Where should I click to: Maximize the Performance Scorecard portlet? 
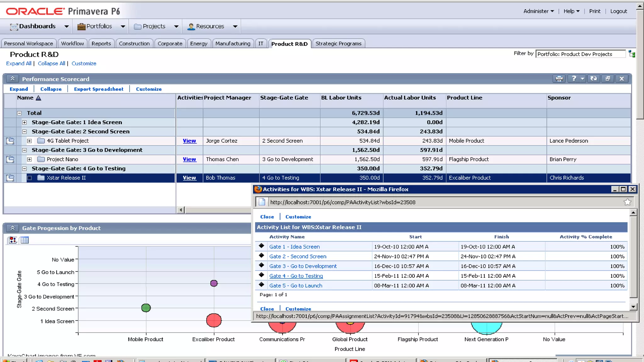coord(608,79)
